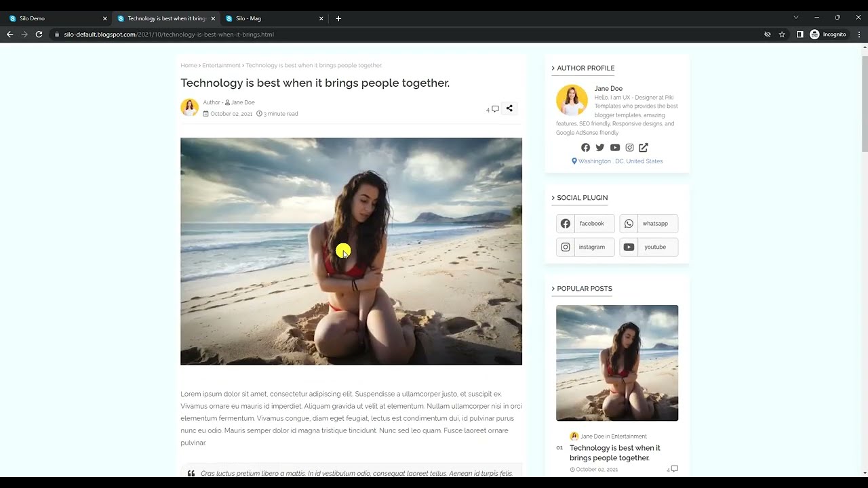
Task: Open Washington, DC, United States location link
Action: coord(620,161)
